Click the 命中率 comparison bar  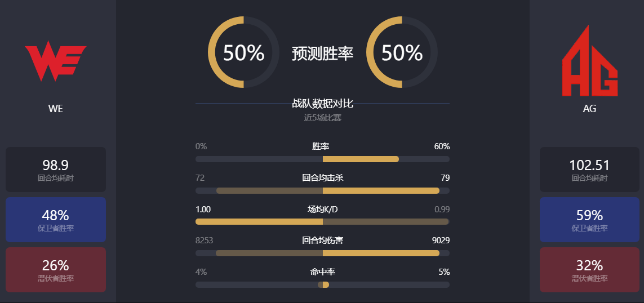pyautogui.click(x=322, y=284)
